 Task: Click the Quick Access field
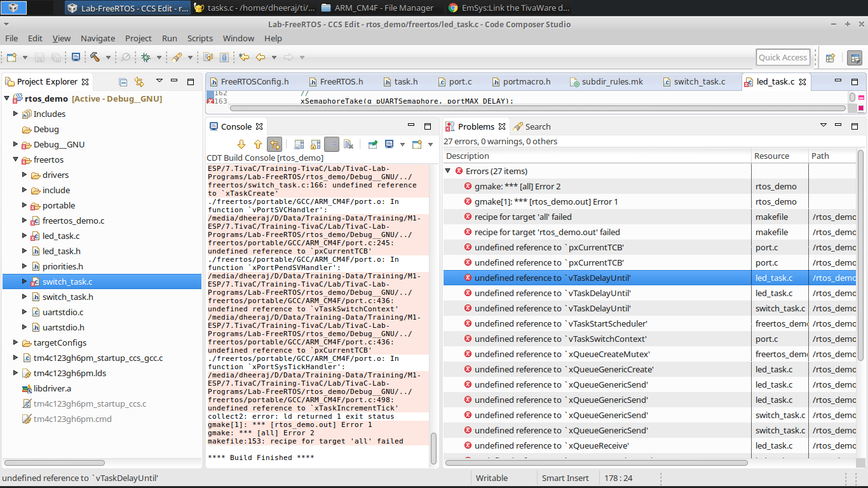click(x=783, y=57)
